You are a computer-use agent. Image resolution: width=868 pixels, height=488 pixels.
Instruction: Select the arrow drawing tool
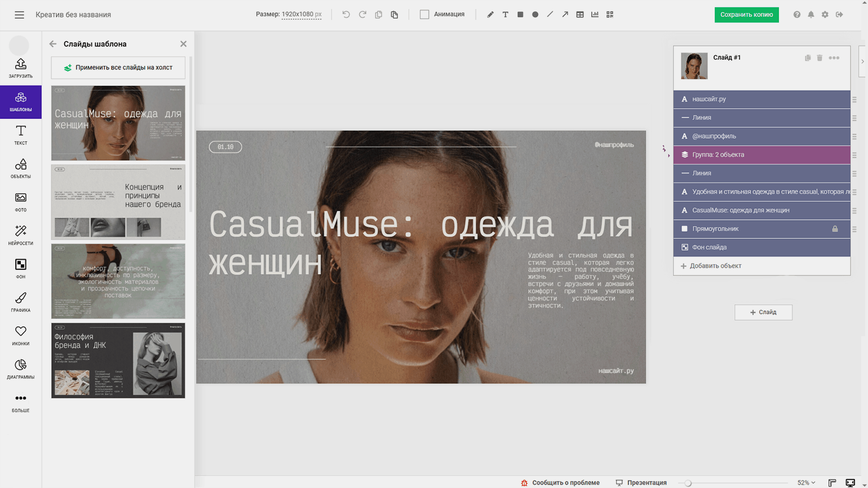click(565, 15)
